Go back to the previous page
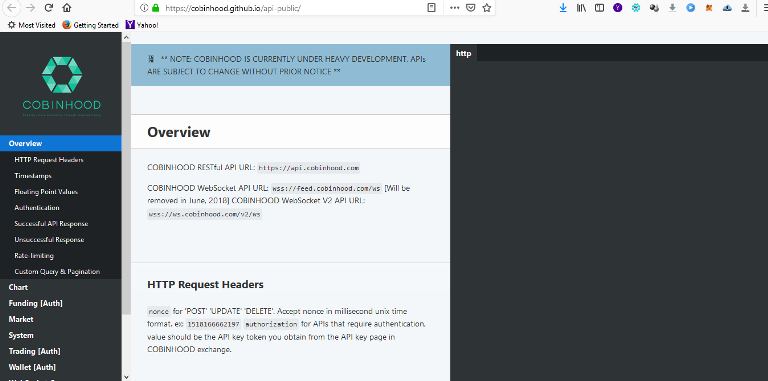The width and height of the screenshot is (768, 381). pos(11,8)
